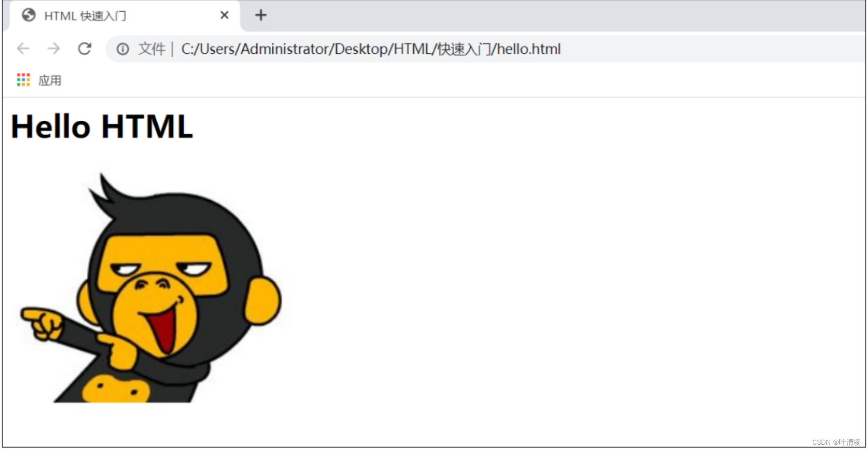Click the 应用 bookmarks bar shortcut
This screenshot has height=450, width=868.
coord(50,80)
